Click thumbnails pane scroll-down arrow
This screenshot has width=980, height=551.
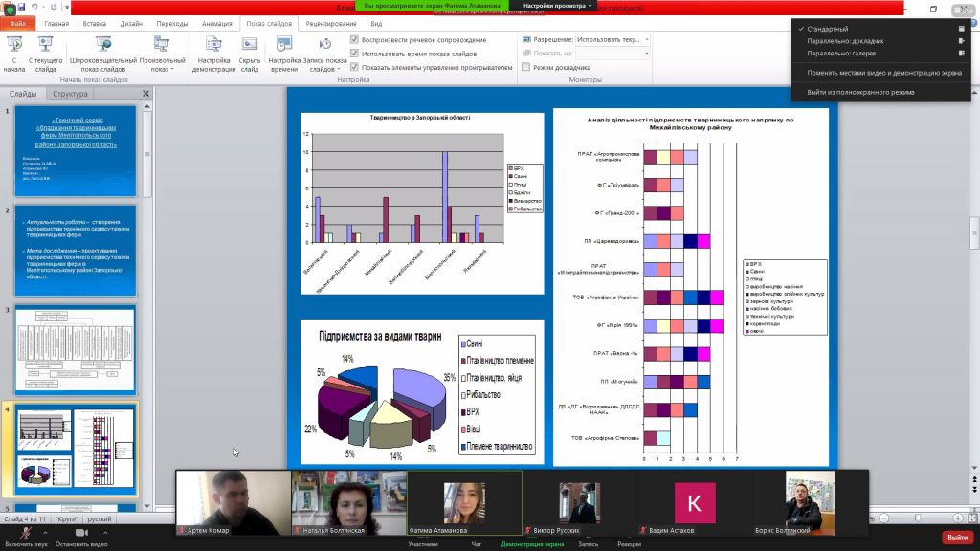[x=147, y=506]
